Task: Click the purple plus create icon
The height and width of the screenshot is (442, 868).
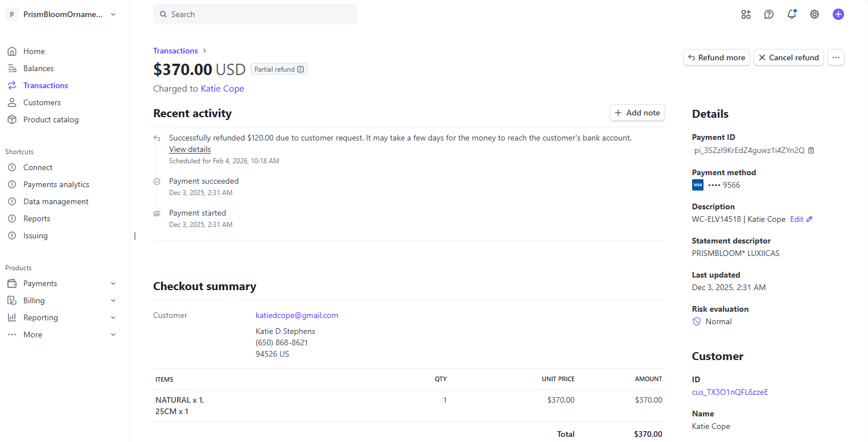Action: 838,14
